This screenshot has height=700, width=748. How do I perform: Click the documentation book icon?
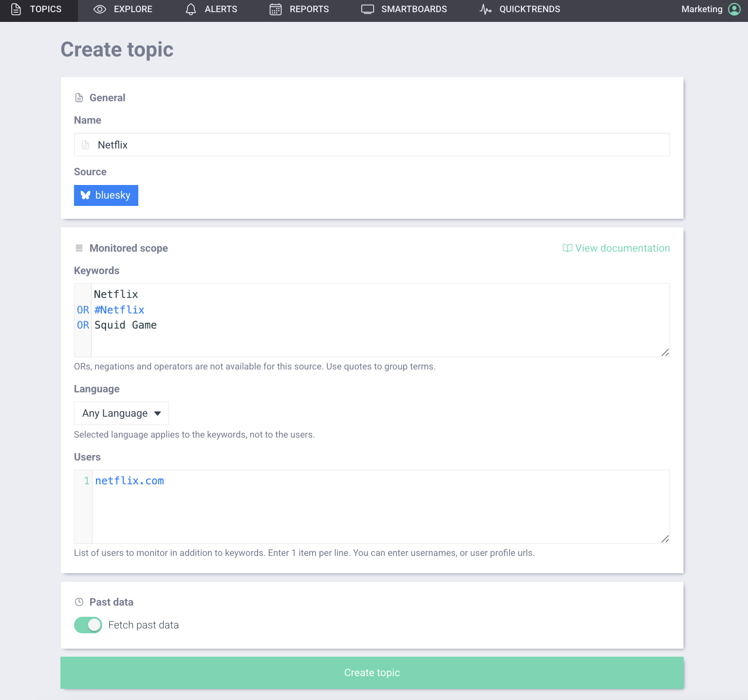click(x=567, y=248)
